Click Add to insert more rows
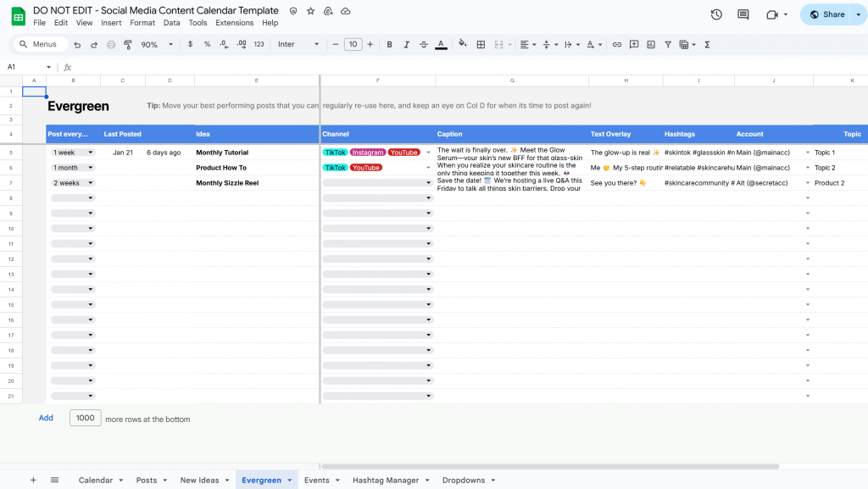 [x=46, y=418]
